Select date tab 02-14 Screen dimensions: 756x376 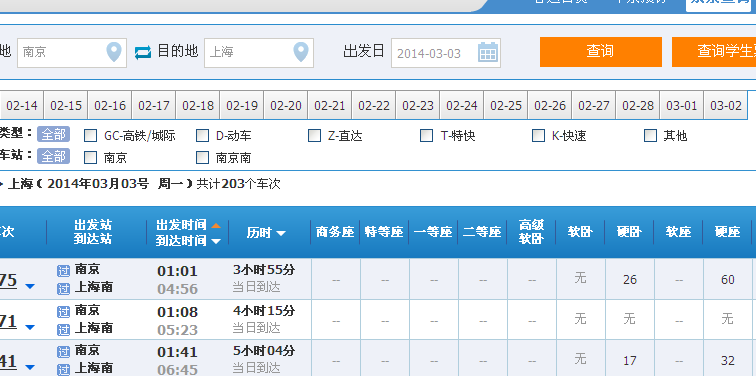coord(22,106)
